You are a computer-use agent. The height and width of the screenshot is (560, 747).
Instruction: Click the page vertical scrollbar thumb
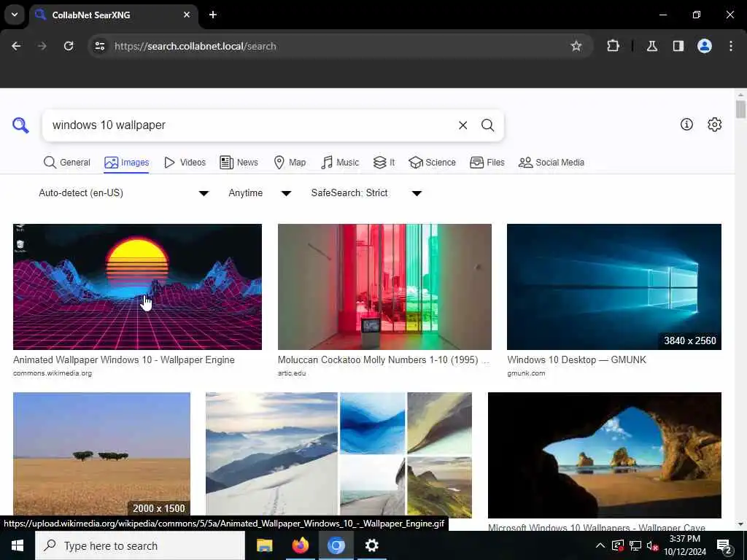pos(740,109)
